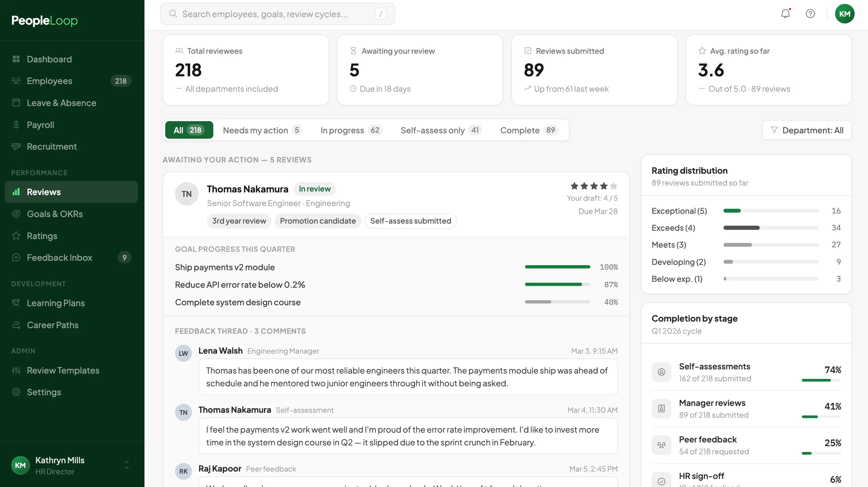The height and width of the screenshot is (487, 868).
Task: Click the Exceptional (5) distribution bar
Action: click(771, 211)
